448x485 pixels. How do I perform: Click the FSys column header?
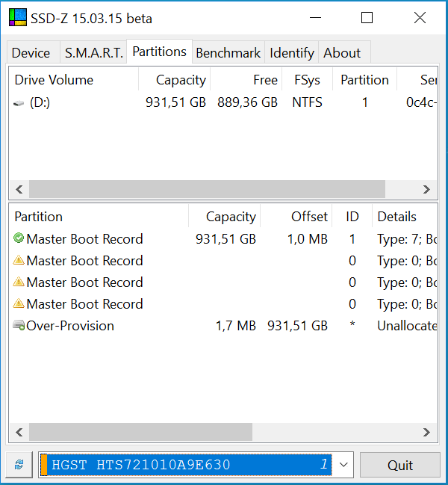(x=308, y=80)
